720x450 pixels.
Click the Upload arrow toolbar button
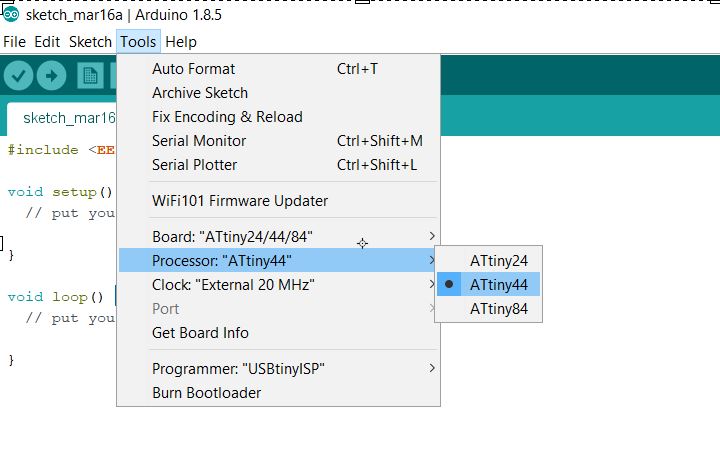(51, 76)
